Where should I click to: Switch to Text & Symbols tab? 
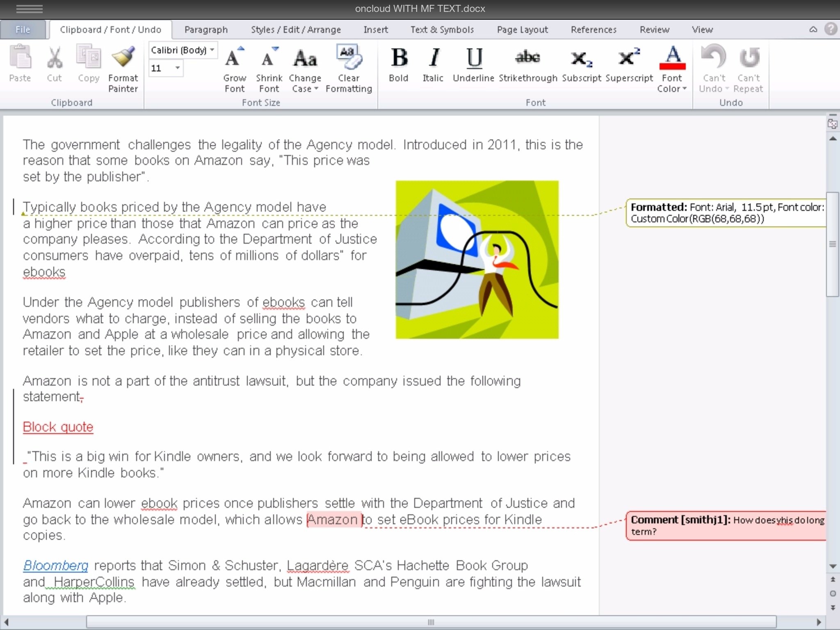point(442,30)
